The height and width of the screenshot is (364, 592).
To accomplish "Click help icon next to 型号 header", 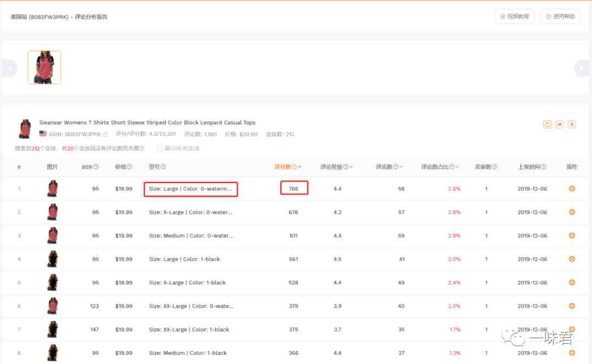I will pos(163,167).
